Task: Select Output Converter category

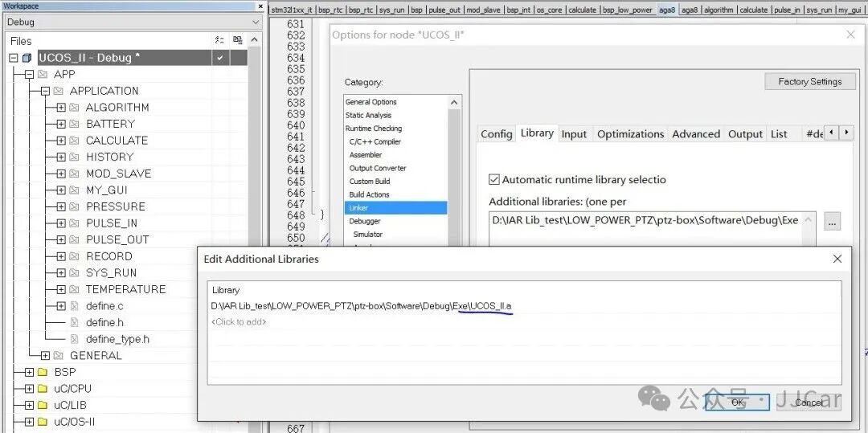Action: click(x=378, y=168)
